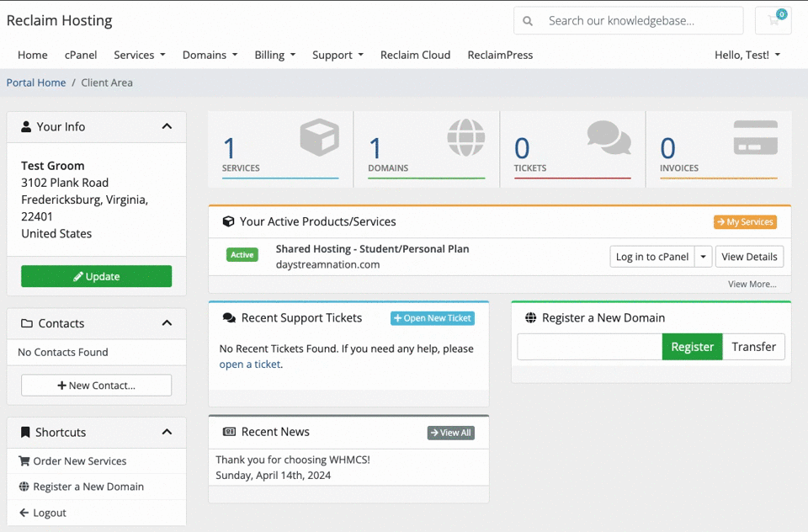
Task: Click the green Active status badge
Action: click(242, 255)
